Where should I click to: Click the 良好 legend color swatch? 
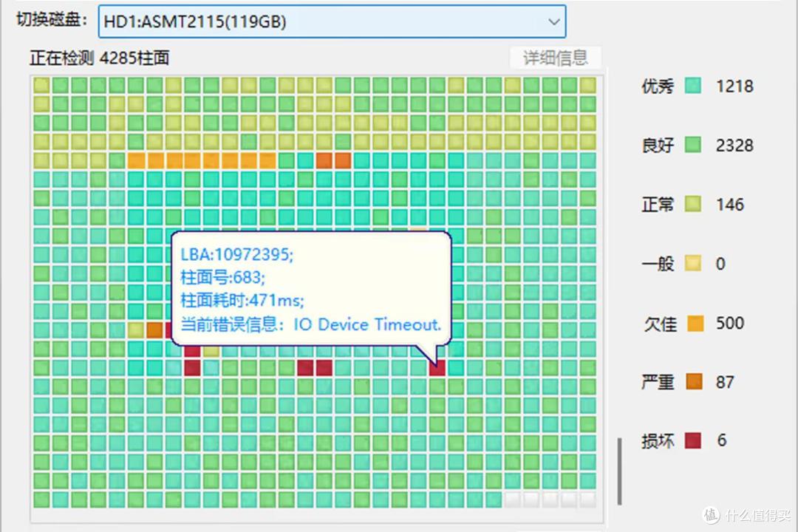(692, 145)
